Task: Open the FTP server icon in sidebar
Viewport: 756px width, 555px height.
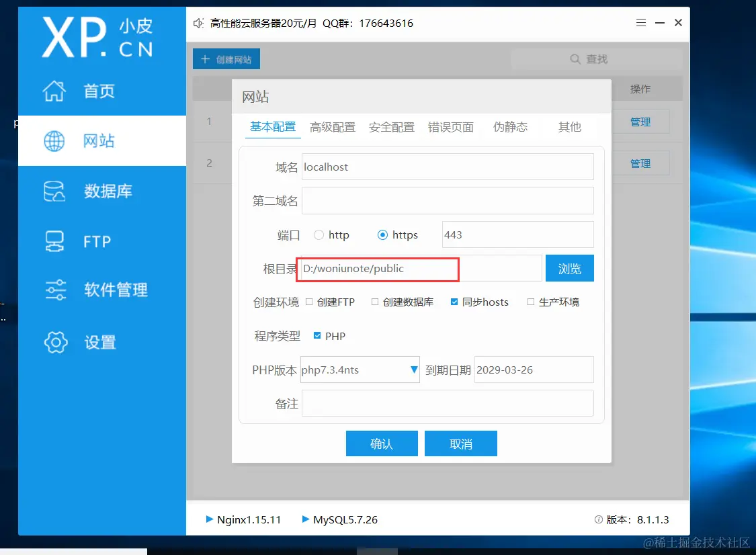Action: [x=54, y=242]
